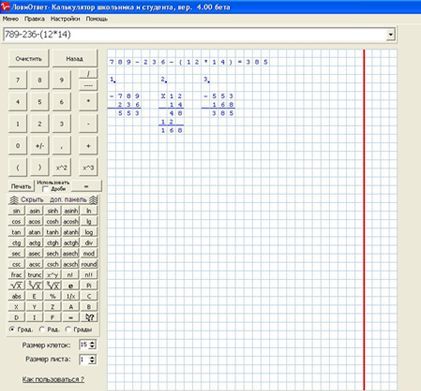Screen dimensions: 421x391
Task: Click the square root √x button
Action: [x=16, y=286]
